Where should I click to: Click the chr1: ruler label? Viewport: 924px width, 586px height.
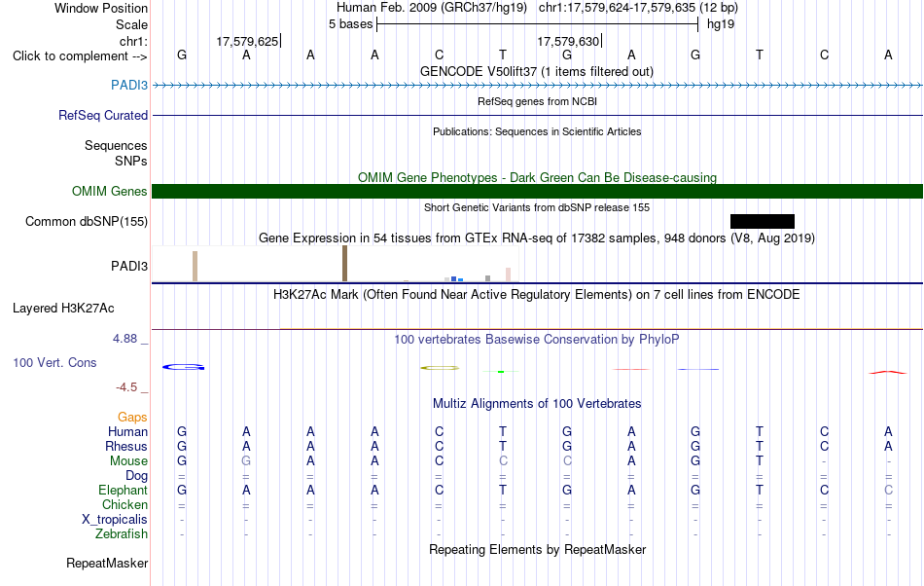coord(133,41)
